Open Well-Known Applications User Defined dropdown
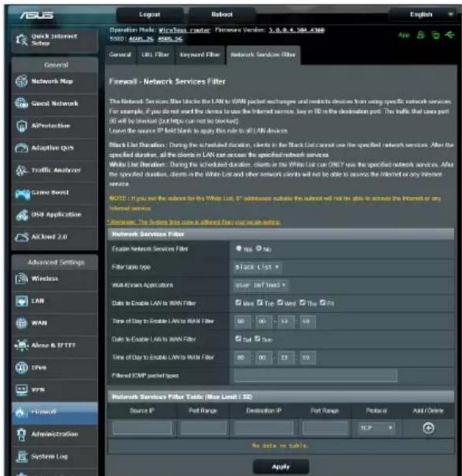Viewport: 462px width, 476px height. click(261, 285)
